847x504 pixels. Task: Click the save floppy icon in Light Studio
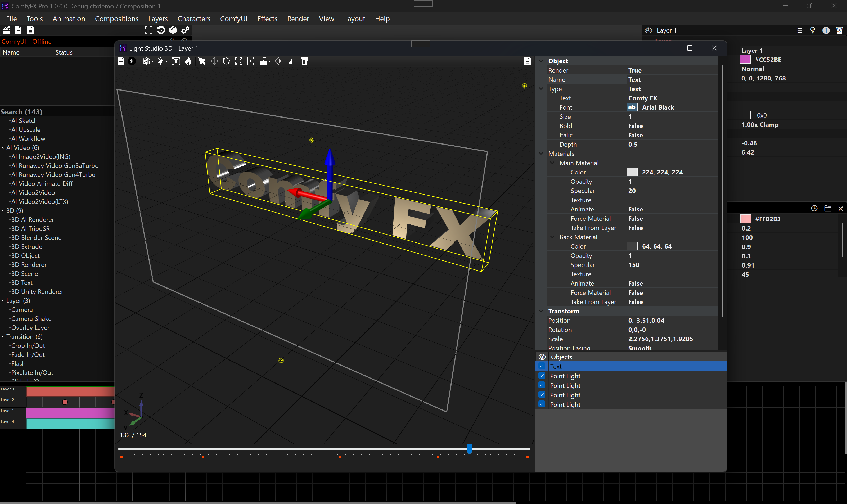527,61
